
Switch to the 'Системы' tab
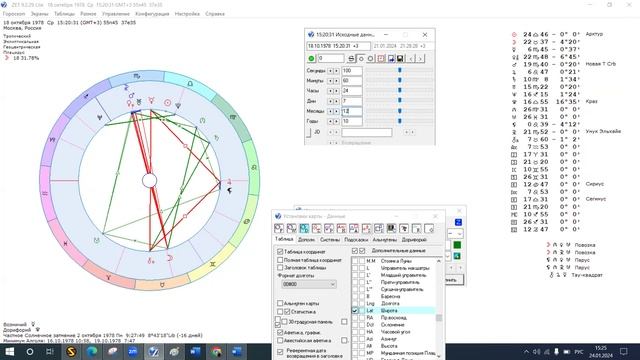point(329,240)
